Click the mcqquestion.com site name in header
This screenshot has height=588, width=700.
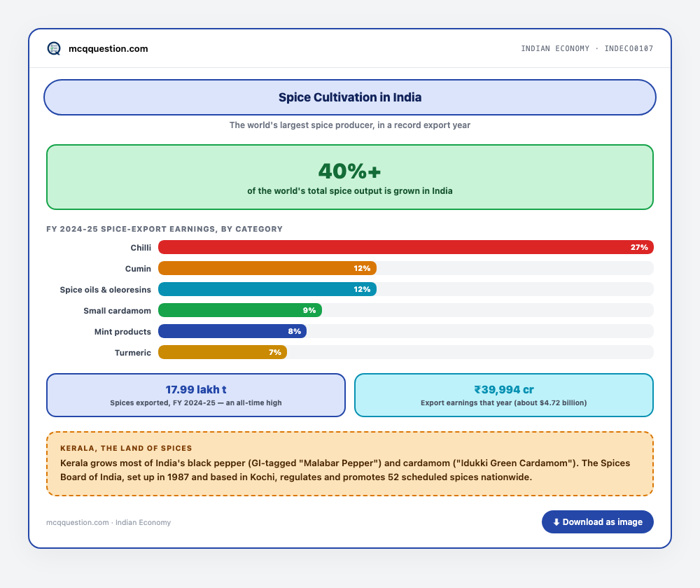(x=108, y=49)
